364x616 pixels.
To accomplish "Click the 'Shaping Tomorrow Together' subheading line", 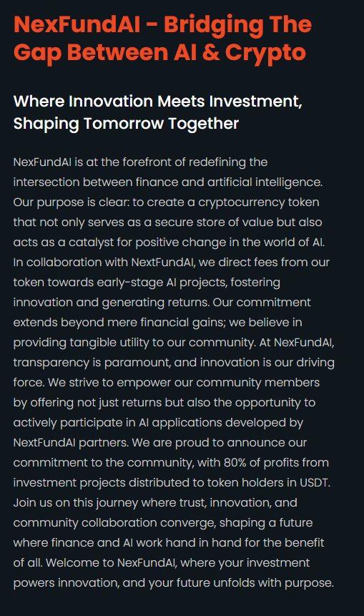I will click(x=126, y=124).
